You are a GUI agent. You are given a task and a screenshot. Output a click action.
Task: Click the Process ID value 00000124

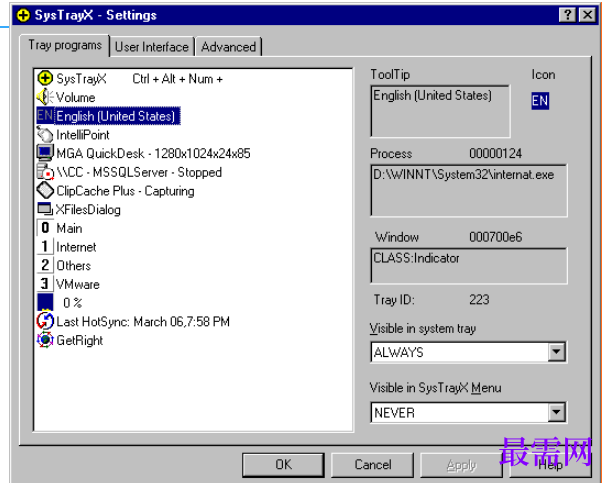point(495,153)
